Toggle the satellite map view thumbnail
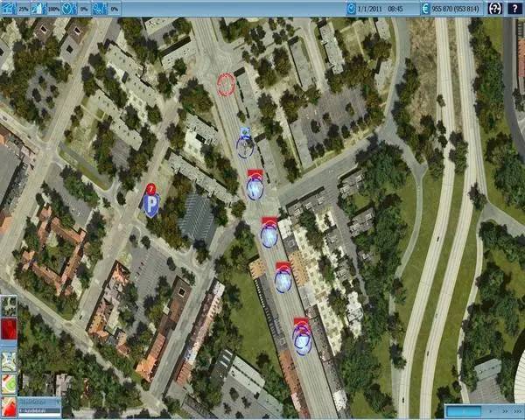The height and width of the screenshot is (420, 525). point(8,306)
